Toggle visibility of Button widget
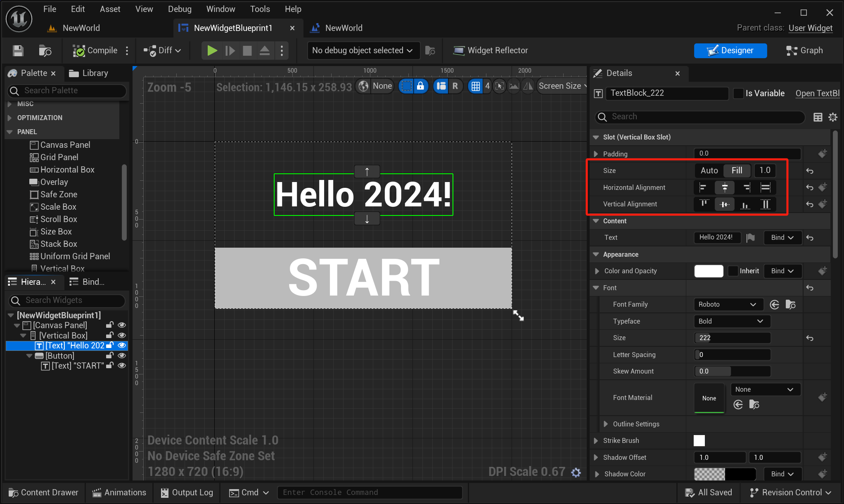 pos(121,355)
